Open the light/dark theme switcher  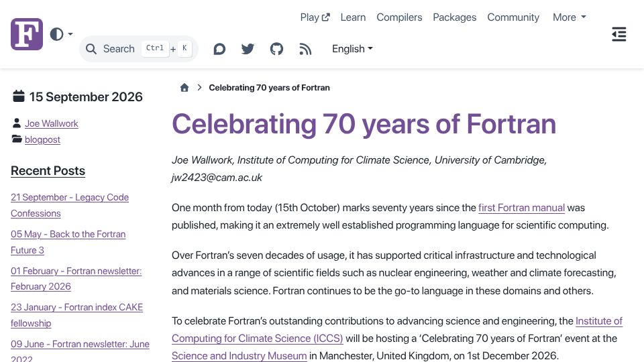pyautogui.click(x=61, y=34)
